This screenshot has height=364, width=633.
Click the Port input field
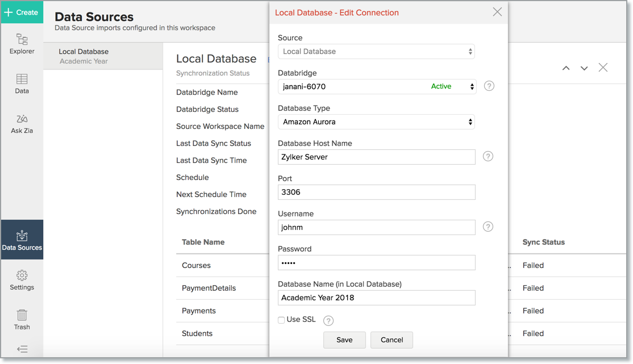[376, 193]
